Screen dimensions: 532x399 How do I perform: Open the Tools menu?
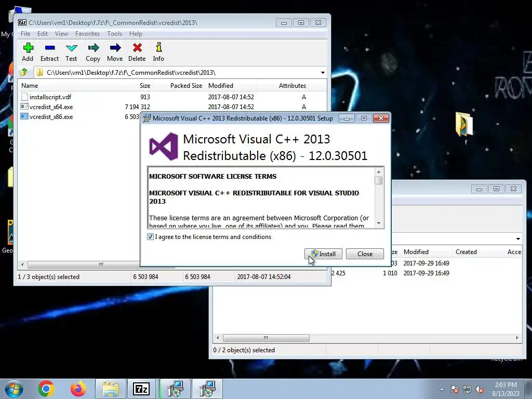[114, 34]
